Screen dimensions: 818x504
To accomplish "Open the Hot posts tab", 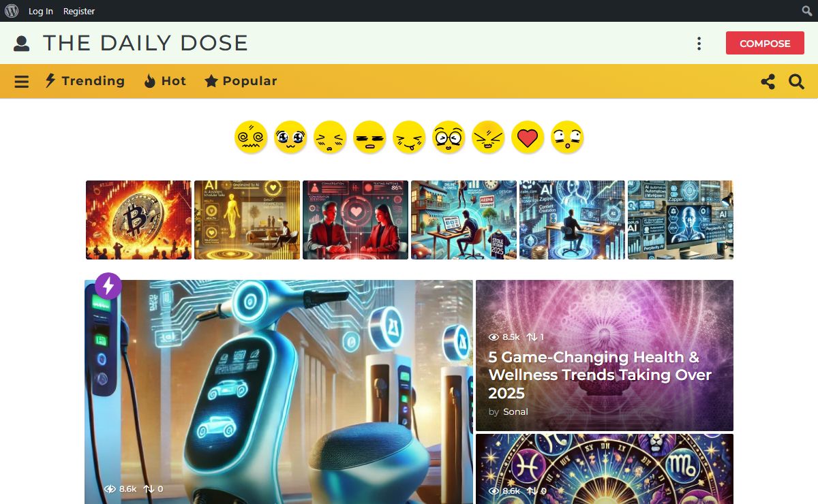I will coord(165,81).
